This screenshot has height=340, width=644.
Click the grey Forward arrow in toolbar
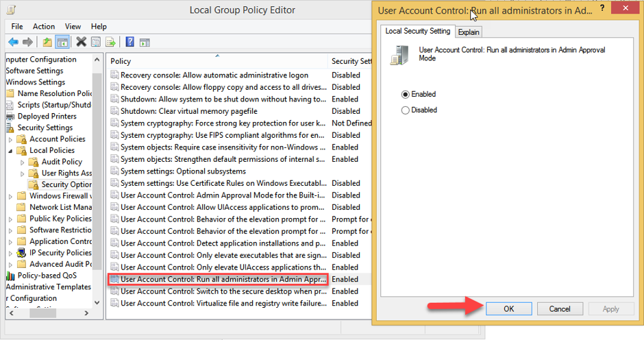[x=27, y=42]
